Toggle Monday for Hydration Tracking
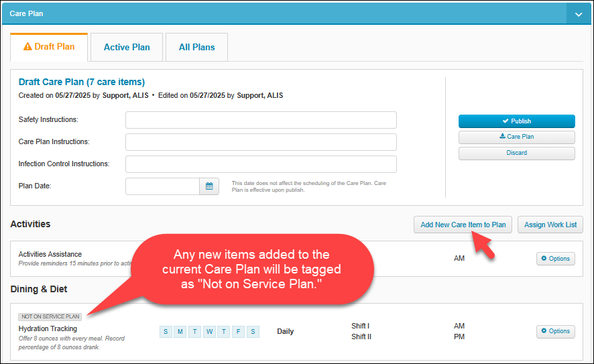Viewport: 594px width, 364px height. [180, 332]
